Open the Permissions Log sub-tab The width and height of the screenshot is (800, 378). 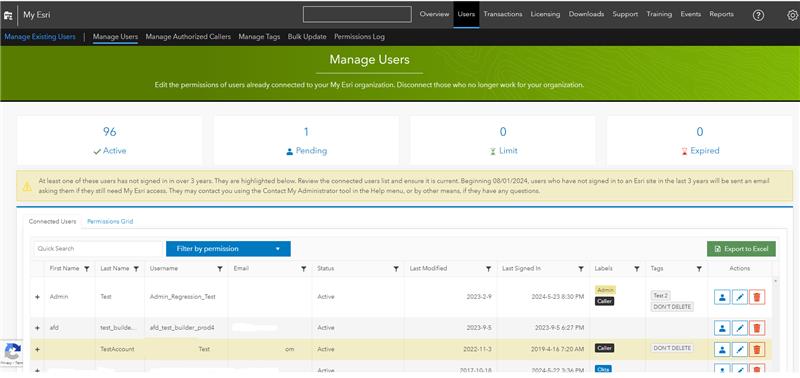point(360,37)
